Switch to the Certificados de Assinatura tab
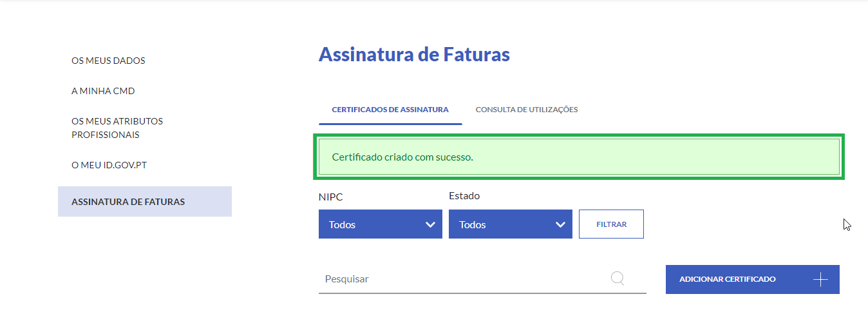This screenshot has height=323, width=868. click(390, 110)
